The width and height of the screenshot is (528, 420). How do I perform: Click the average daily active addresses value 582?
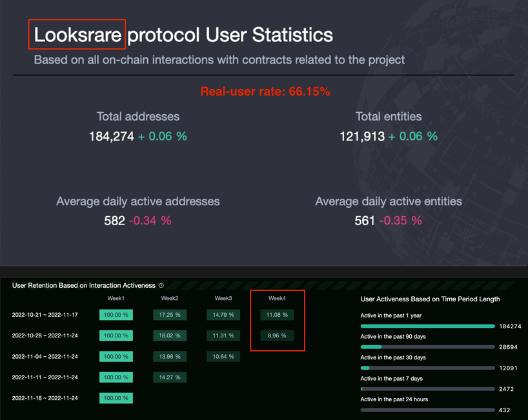click(x=114, y=221)
